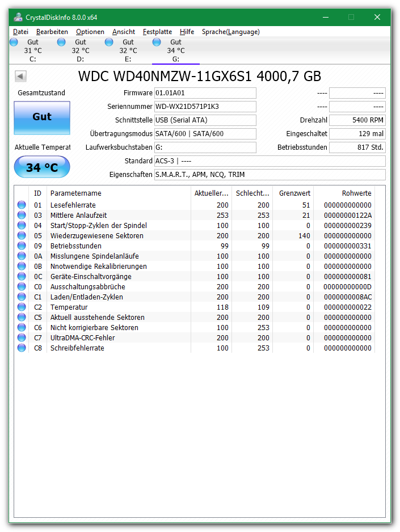Click the Betriebsstunden value 817 Std.
Image resolution: width=400 pixels, height=532 pixels.
[x=357, y=147]
